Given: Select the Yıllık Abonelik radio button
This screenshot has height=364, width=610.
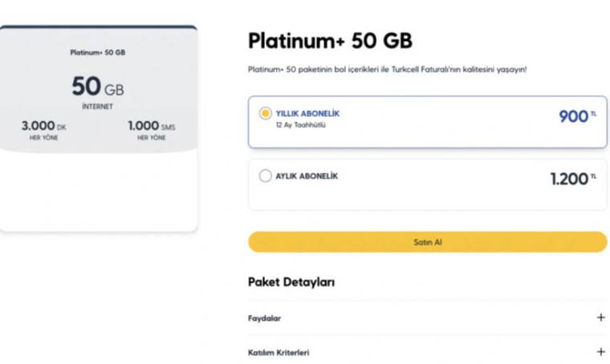Looking at the screenshot, I should point(265,114).
